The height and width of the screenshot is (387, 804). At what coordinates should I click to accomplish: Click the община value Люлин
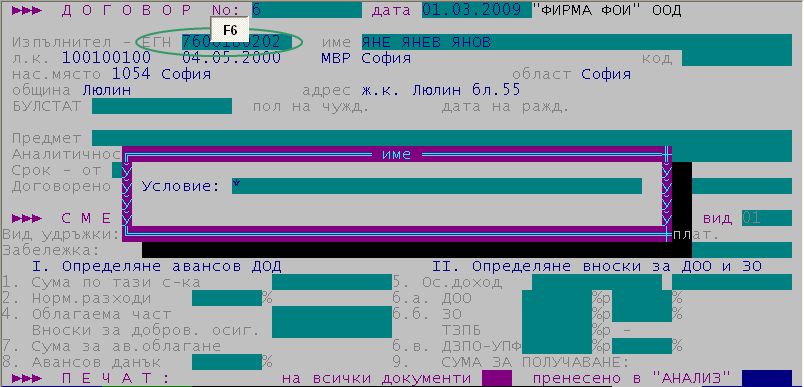(x=106, y=90)
